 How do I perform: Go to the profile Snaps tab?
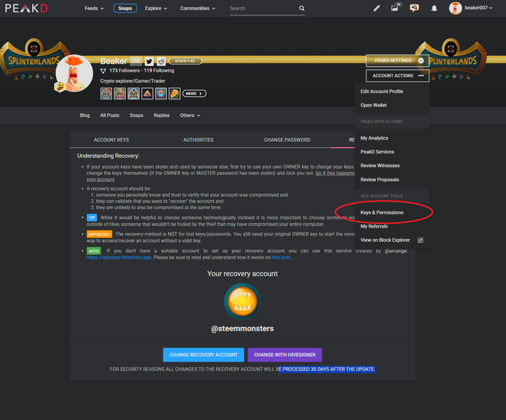136,115
